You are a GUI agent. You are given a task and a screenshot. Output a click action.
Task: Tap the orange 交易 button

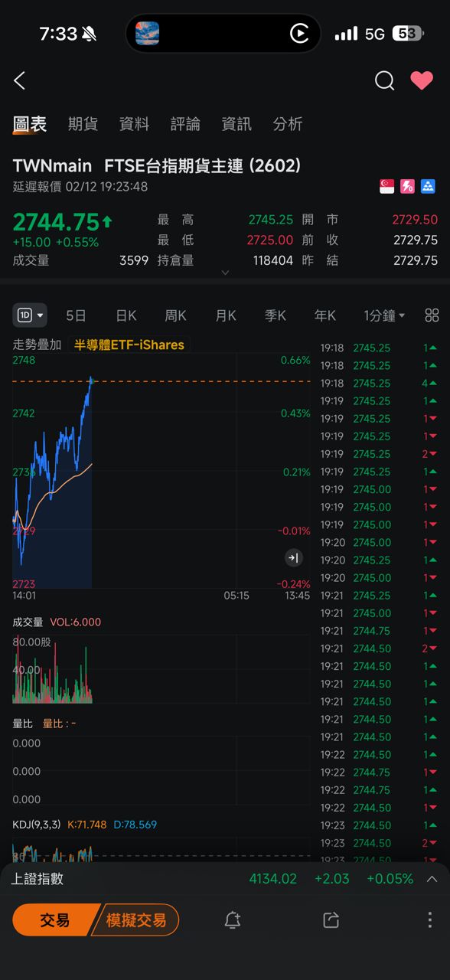point(55,920)
